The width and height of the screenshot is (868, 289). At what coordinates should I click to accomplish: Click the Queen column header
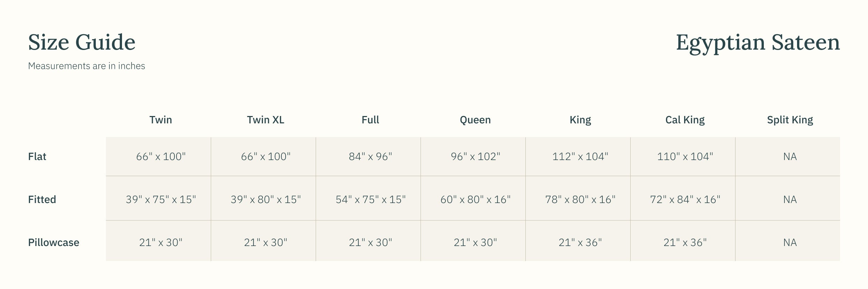click(475, 120)
